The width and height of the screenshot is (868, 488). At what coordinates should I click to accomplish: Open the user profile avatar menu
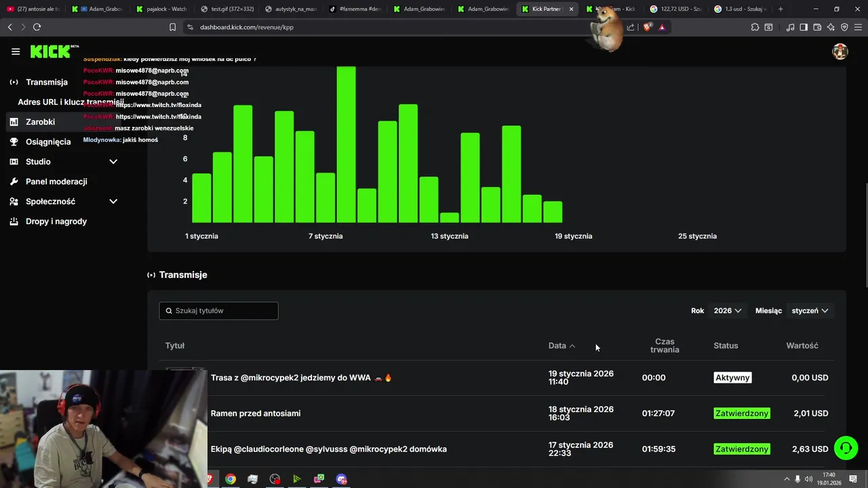click(840, 52)
